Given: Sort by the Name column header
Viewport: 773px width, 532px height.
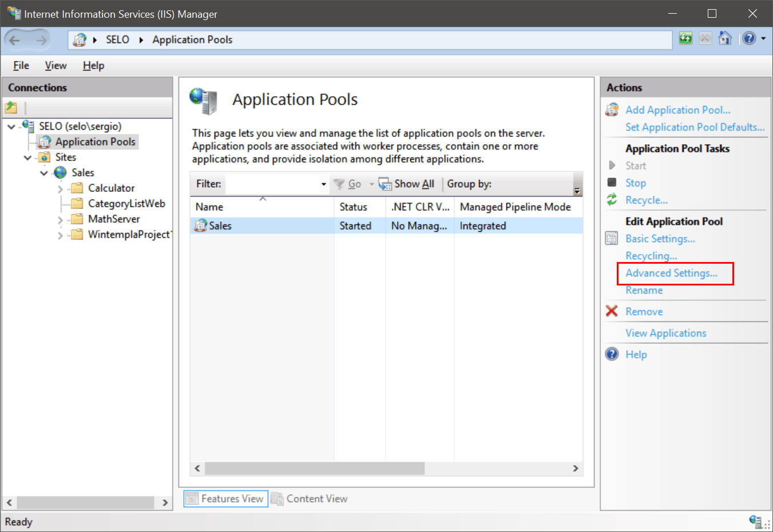Looking at the screenshot, I should pos(262,207).
